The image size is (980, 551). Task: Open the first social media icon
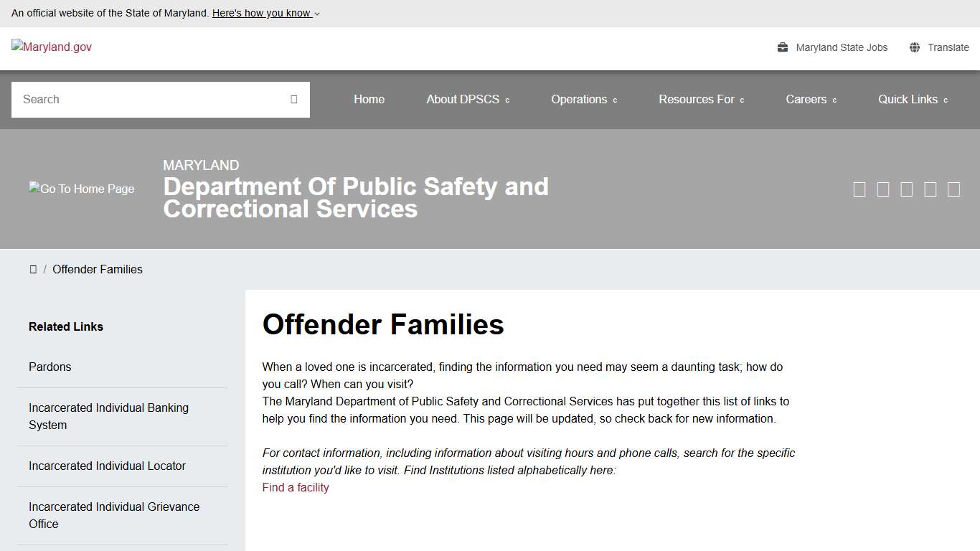click(x=859, y=189)
